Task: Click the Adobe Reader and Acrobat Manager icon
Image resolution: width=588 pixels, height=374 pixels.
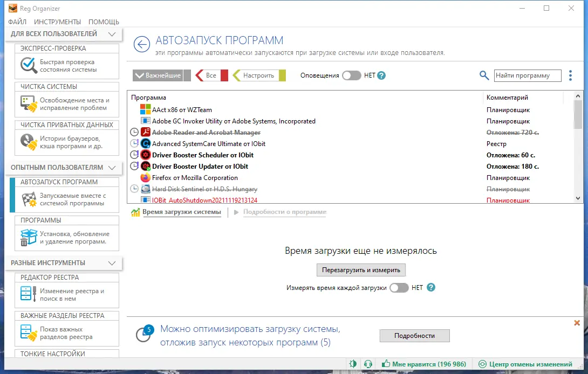Action: 145,132
